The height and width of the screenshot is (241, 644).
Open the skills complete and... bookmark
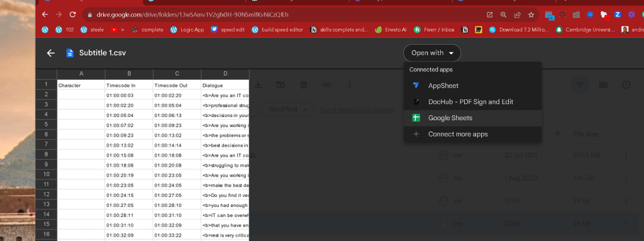click(x=339, y=30)
